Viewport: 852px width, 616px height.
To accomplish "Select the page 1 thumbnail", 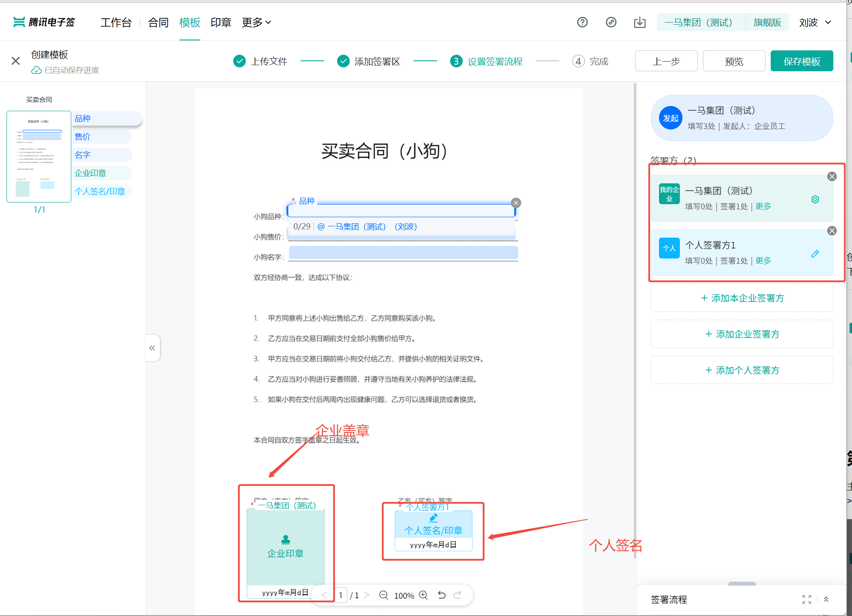I will pyautogui.click(x=39, y=156).
